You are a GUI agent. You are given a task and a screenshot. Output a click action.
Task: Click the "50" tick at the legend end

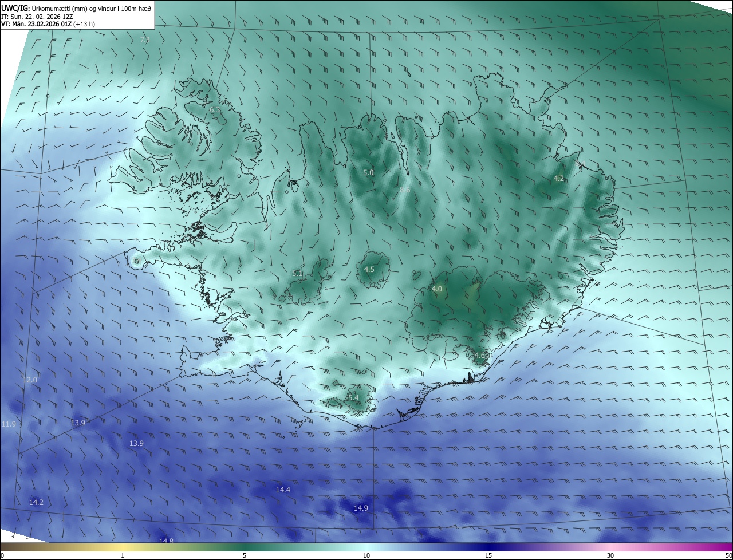tap(728, 555)
